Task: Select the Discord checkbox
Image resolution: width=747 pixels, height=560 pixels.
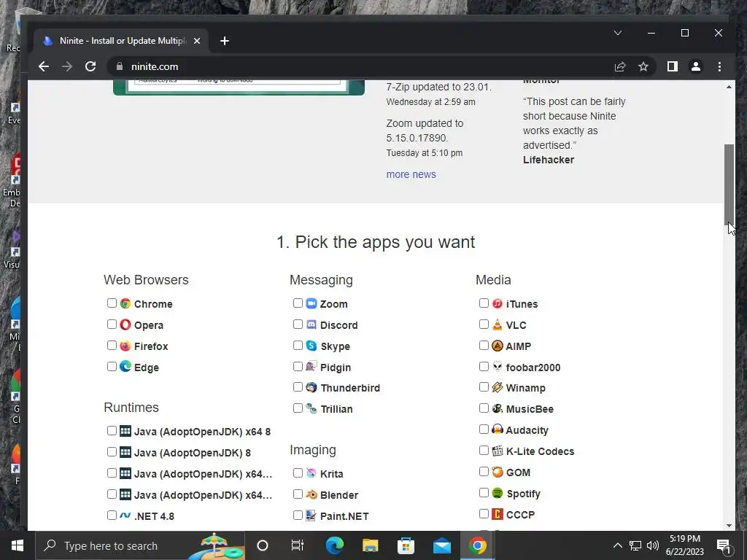Action: point(298,324)
